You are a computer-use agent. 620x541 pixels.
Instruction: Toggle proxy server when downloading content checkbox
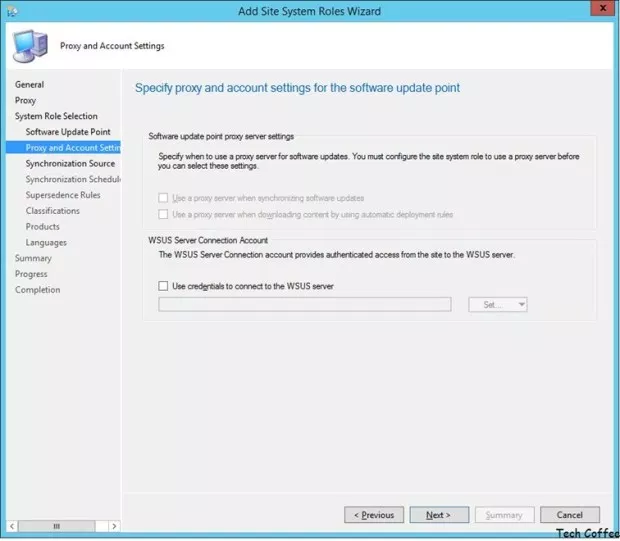click(164, 214)
